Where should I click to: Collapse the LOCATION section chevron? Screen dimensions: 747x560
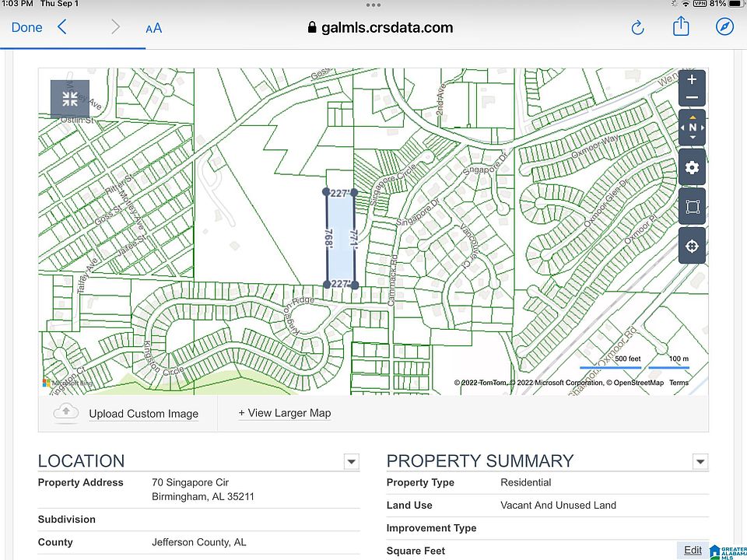pyautogui.click(x=351, y=461)
